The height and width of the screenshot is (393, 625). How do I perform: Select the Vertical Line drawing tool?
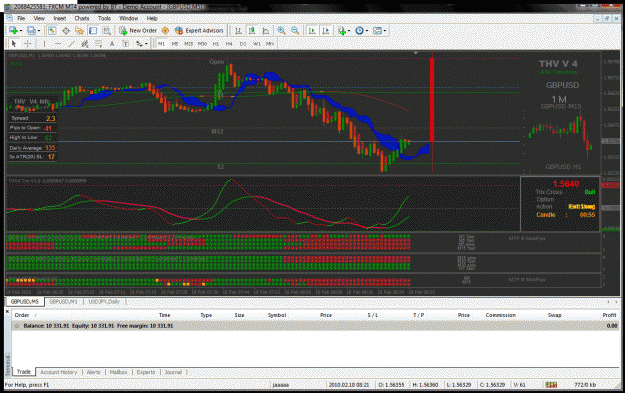pyautogui.click(x=44, y=44)
